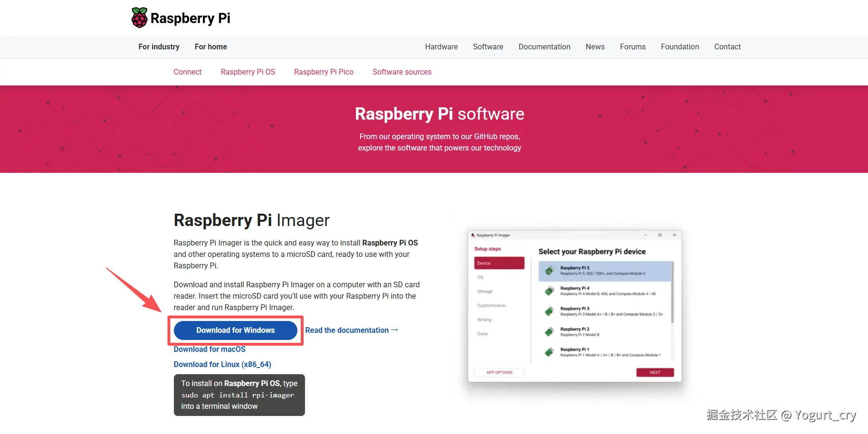The height and width of the screenshot is (434, 868).
Task: Click the paragraph starting 'Download and install Raspberry Pi Imager'
Action: [x=297, y=296]
